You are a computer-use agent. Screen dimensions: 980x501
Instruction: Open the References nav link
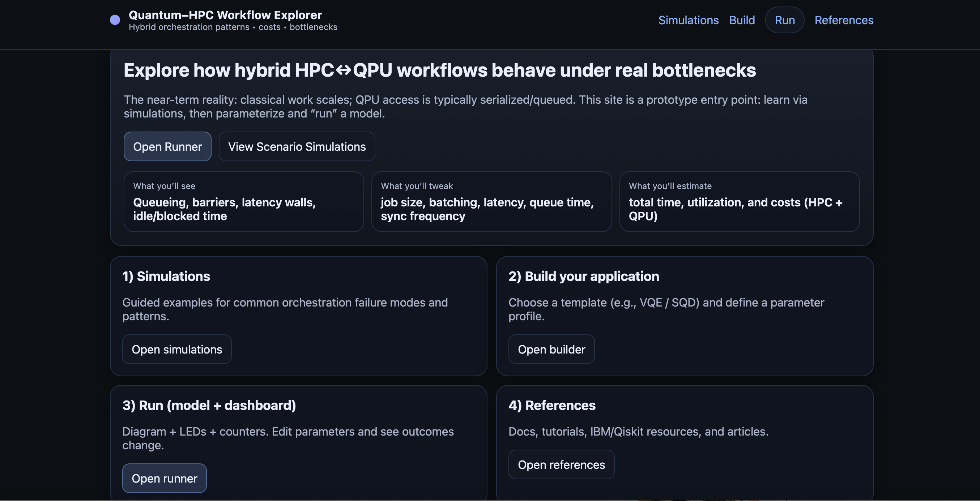pyautogui.click(x=844, y=20)
